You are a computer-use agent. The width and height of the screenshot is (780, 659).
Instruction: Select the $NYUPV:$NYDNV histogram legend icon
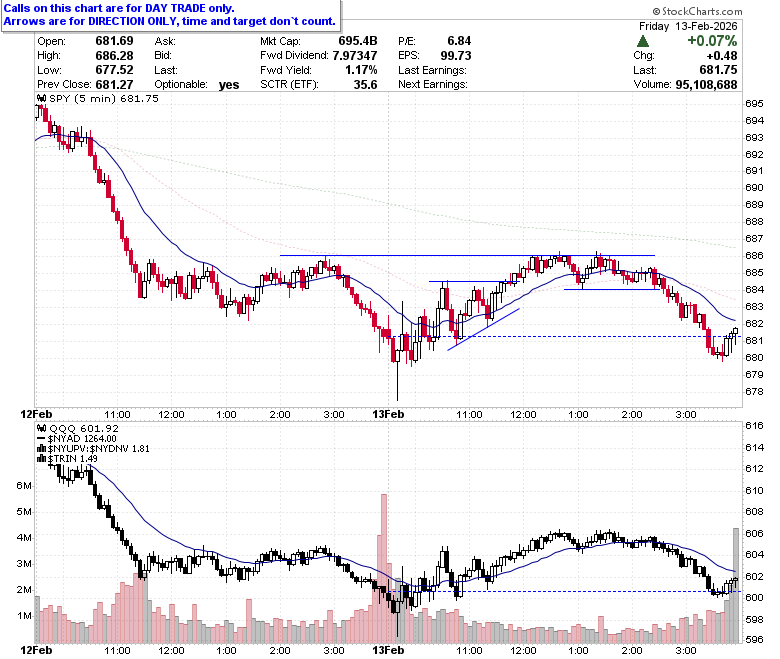[x=42, y=448]
